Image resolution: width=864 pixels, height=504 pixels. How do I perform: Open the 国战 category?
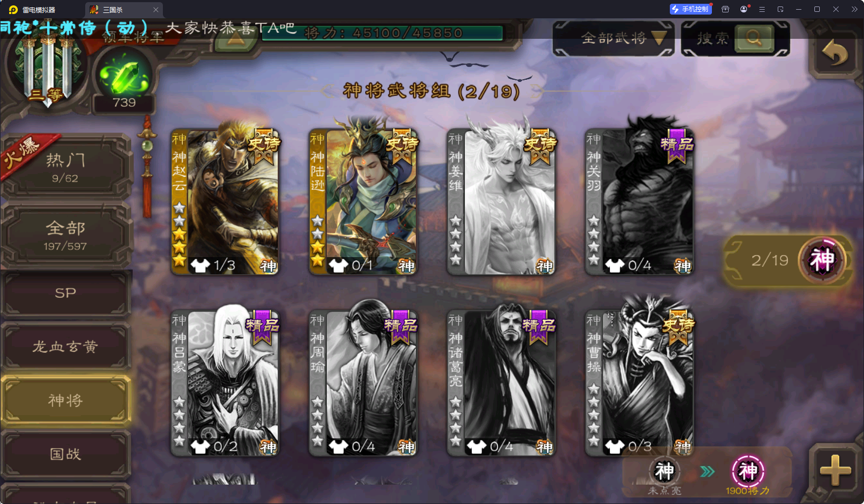click(65, 454)
